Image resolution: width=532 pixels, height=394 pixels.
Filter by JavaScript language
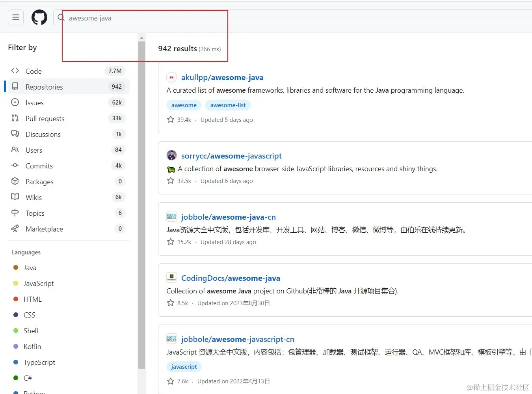point(39,284)
